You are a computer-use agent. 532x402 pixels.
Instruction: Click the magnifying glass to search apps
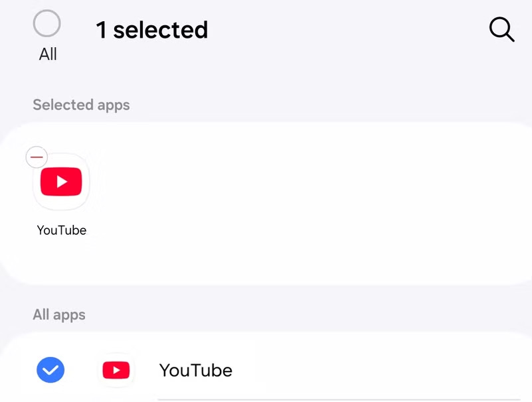[501, 29]
